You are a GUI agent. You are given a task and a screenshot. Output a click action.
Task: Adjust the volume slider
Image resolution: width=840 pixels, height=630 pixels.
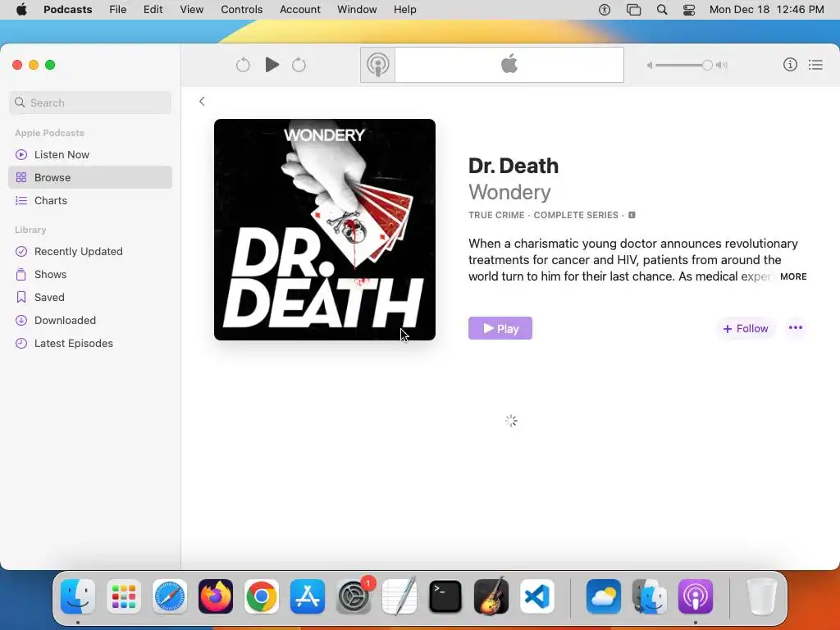click(683, 65)
